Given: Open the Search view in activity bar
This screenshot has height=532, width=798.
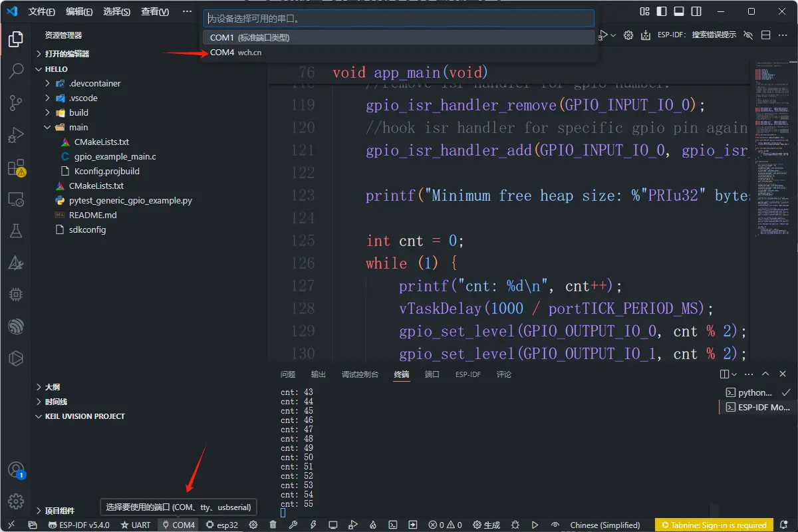Looking at the screenshot, I should (15, 71).
